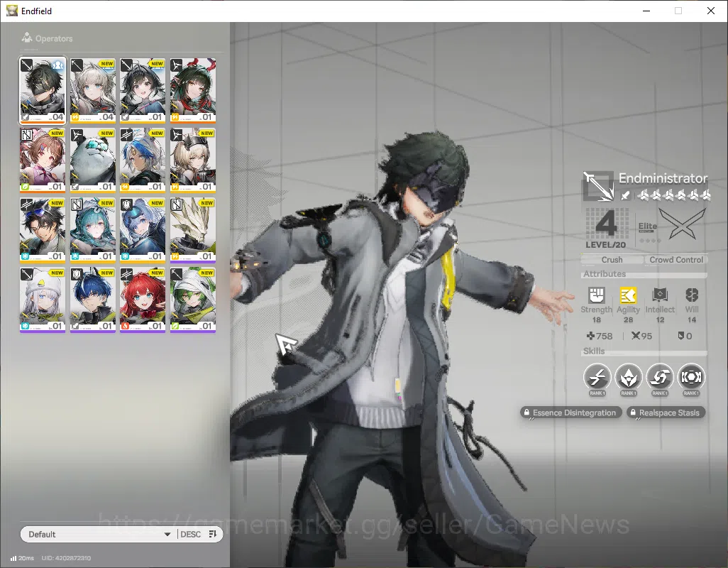Click the crossed-swords Elite emblem
The image size is (728, 568).
point(682,224)
